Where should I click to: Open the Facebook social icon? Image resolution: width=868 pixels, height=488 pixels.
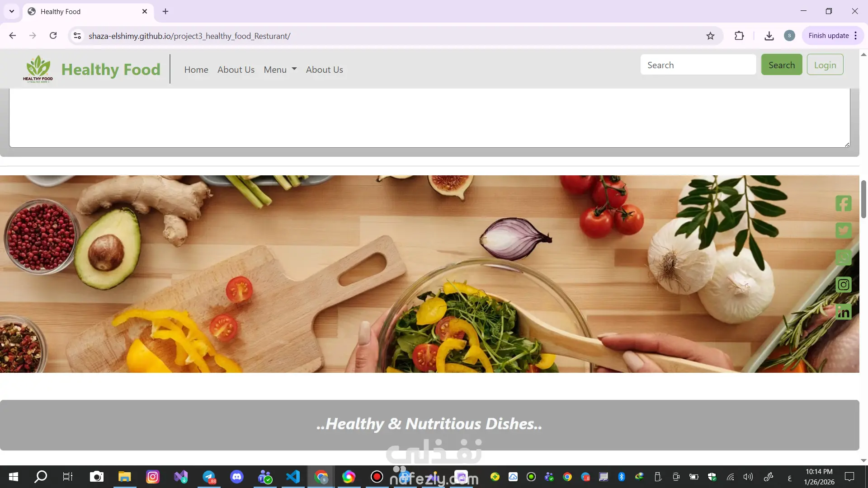tap(843, 203)
